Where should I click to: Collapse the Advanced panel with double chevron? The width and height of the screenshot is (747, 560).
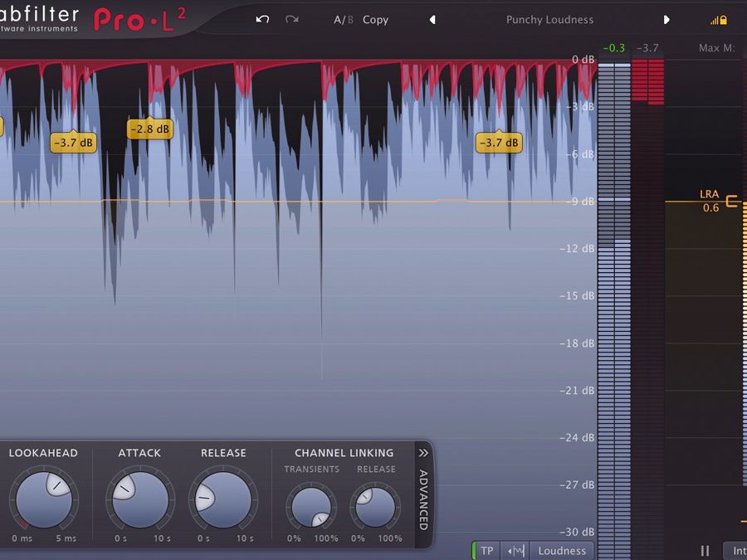(x=423, y=453)
